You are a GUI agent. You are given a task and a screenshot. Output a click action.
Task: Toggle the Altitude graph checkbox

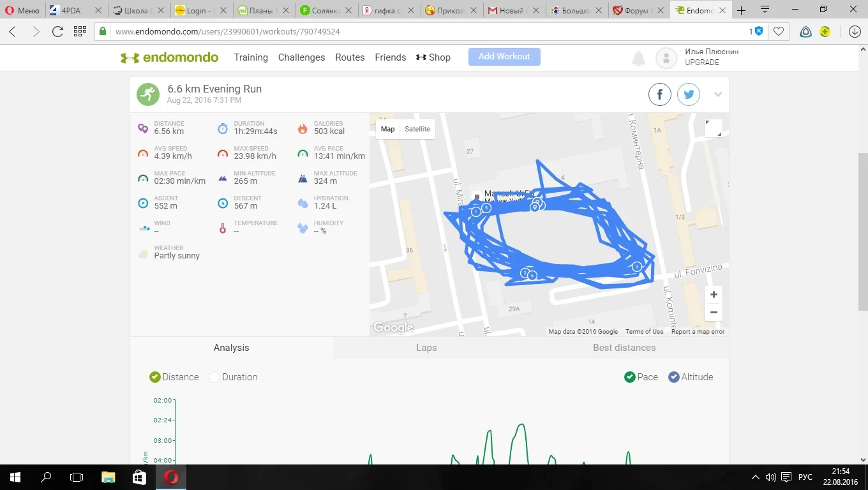pyautogui.click(x=691, y=377)
